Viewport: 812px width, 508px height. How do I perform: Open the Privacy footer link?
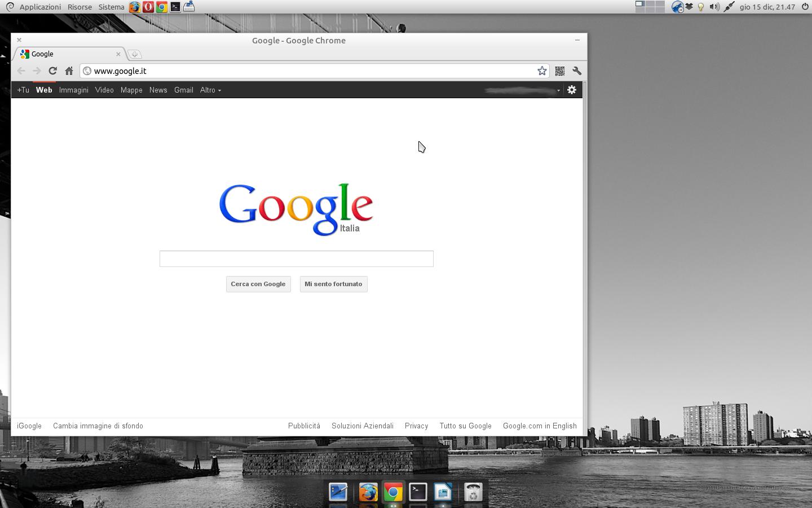pos(416,426)
